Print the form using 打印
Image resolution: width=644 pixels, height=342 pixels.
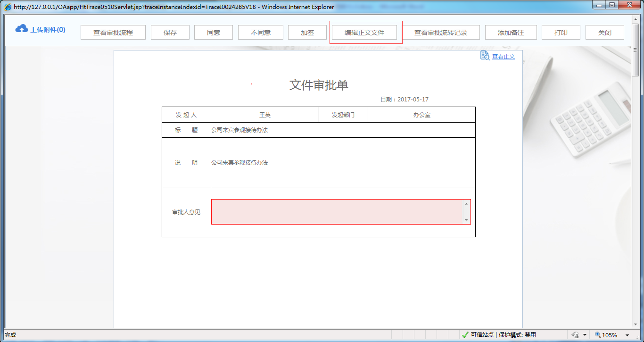point(561,33)
